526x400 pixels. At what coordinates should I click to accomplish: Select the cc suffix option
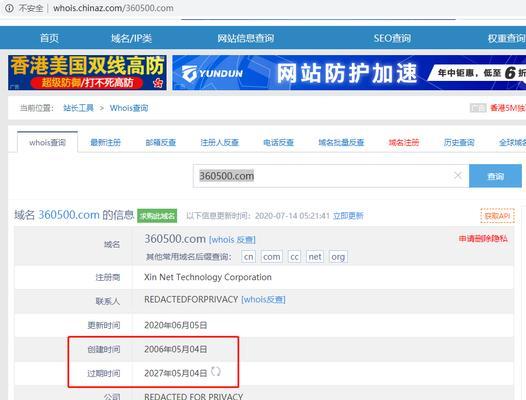(x=294, y=257)
